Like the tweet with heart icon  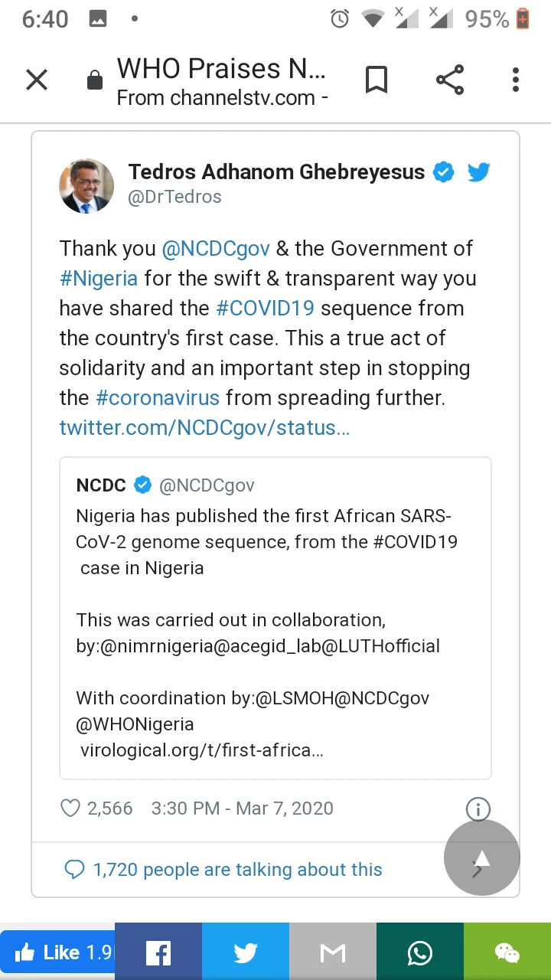70,808
